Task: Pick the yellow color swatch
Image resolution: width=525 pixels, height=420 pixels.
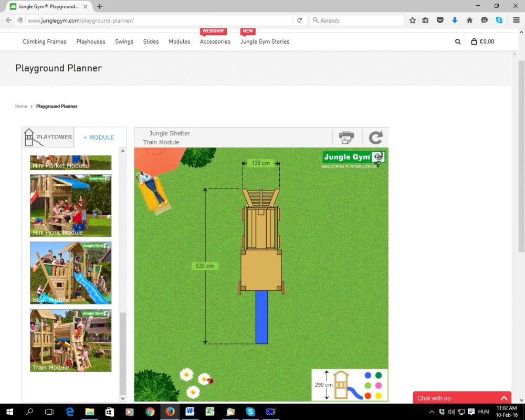Action: pyautogui.click(x=379, y=396)
